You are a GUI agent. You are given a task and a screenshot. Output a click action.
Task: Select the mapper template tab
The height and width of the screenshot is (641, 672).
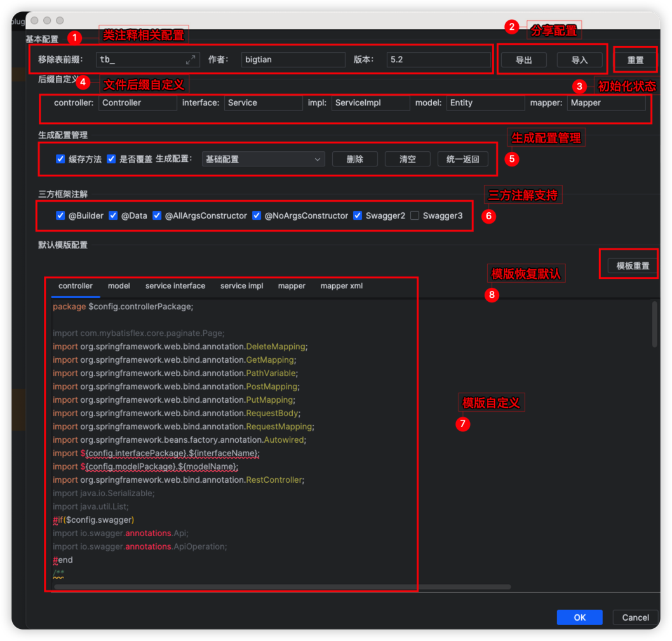coord(292,286)
